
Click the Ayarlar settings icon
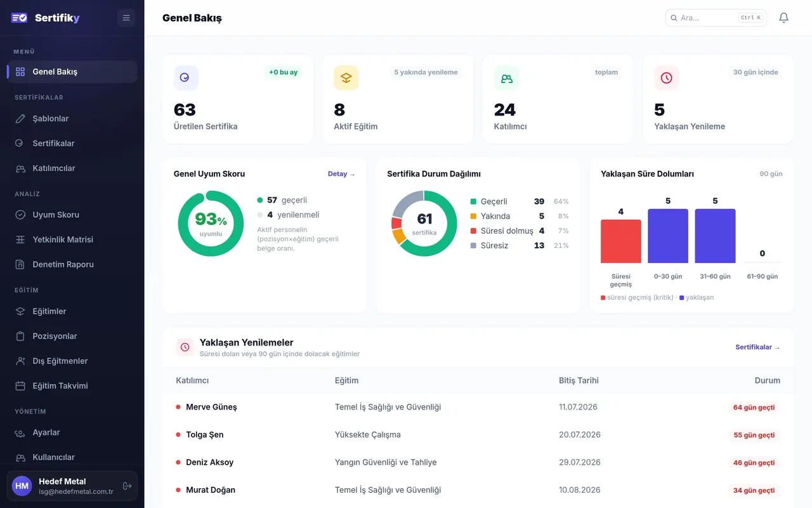[x=20, y=432]
